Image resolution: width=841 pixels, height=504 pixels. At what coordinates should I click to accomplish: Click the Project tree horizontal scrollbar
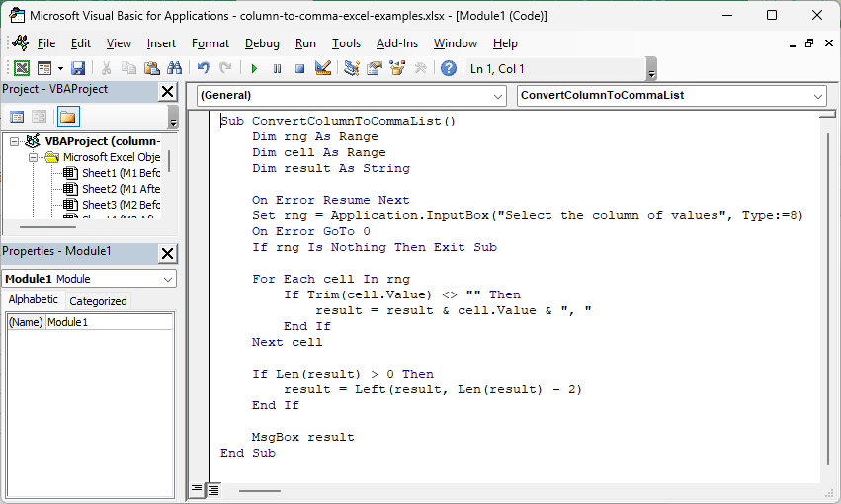click(47, 227)
